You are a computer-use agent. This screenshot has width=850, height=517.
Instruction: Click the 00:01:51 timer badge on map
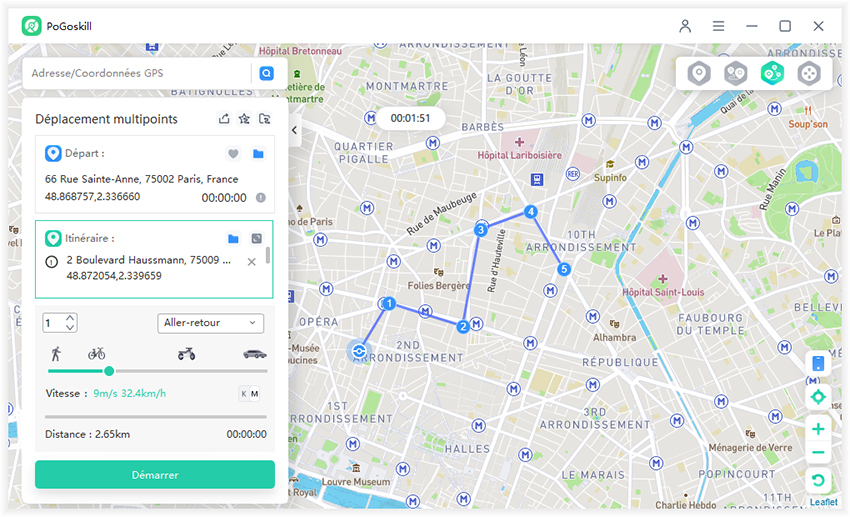point(410,118)
